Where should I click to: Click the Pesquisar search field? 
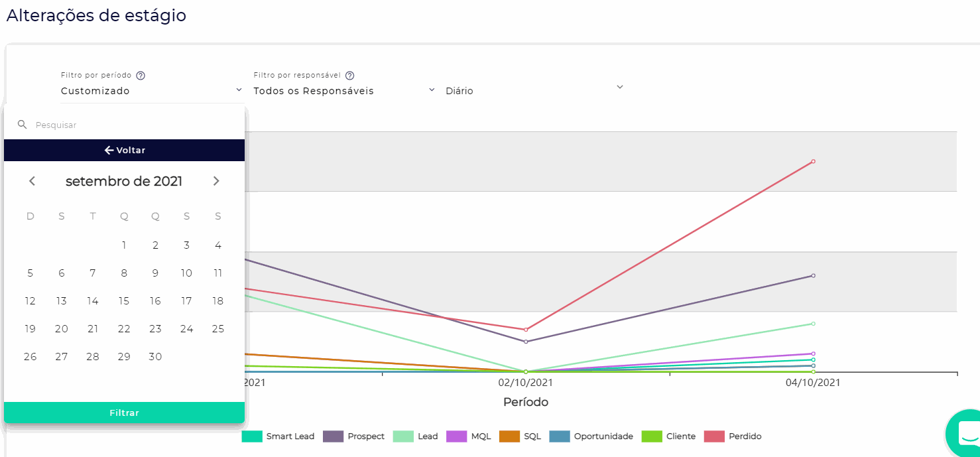[x=133, y=125]
